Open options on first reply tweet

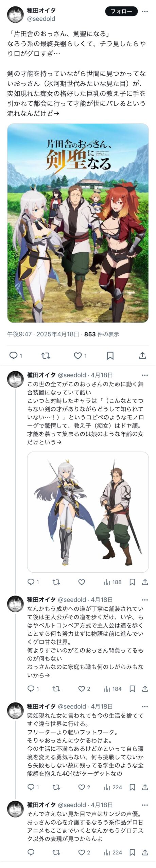pos(145,375)
